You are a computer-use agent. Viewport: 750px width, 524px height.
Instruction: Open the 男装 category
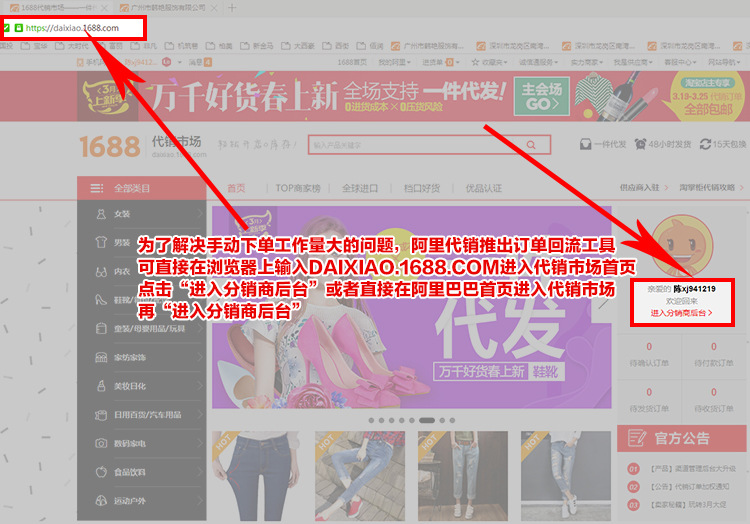(142, 243)
